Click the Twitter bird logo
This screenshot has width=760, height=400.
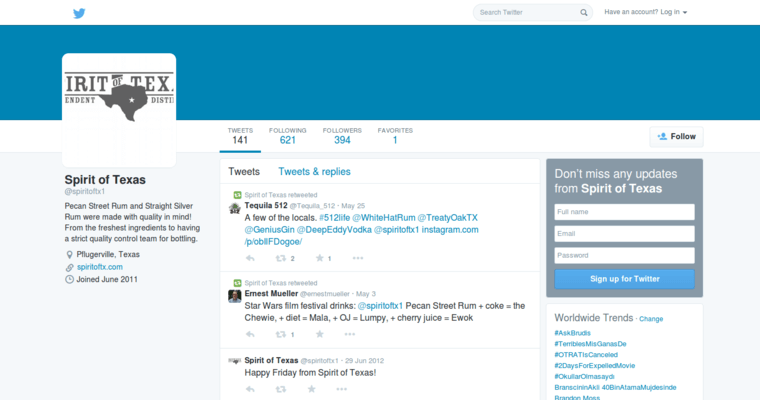(79, 13)
